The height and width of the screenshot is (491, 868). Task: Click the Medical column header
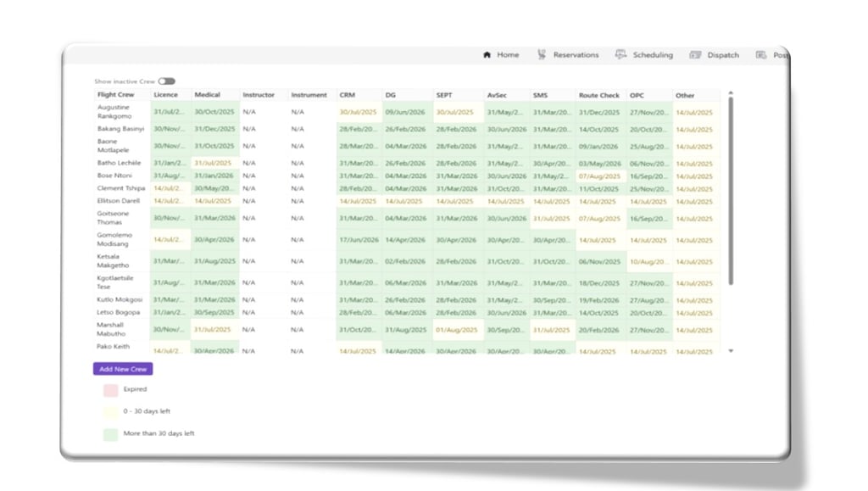click(x=207, y=95)
